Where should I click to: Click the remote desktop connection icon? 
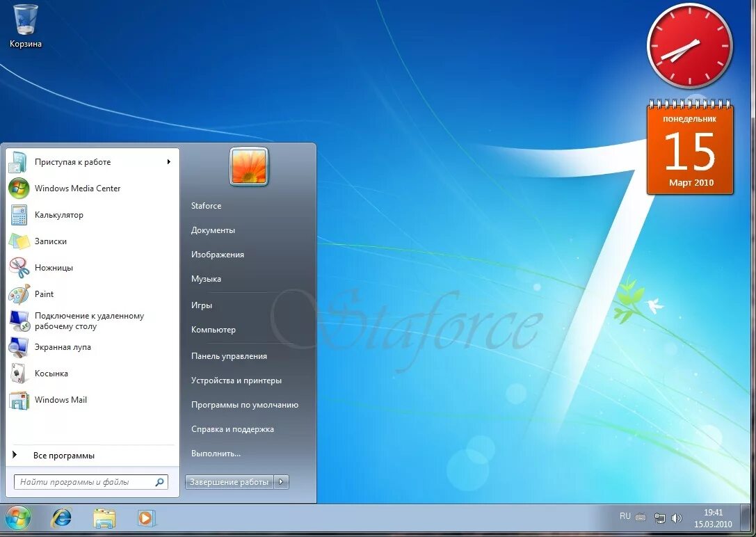(18, 321)
